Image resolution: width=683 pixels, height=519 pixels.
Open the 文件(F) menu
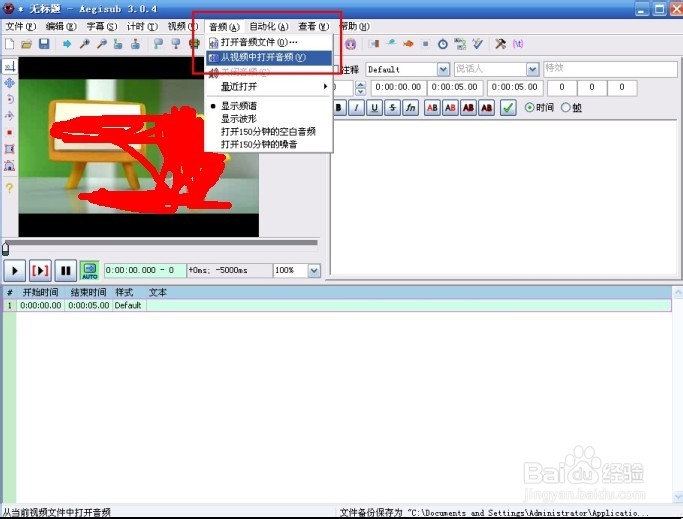click(20, 27)
